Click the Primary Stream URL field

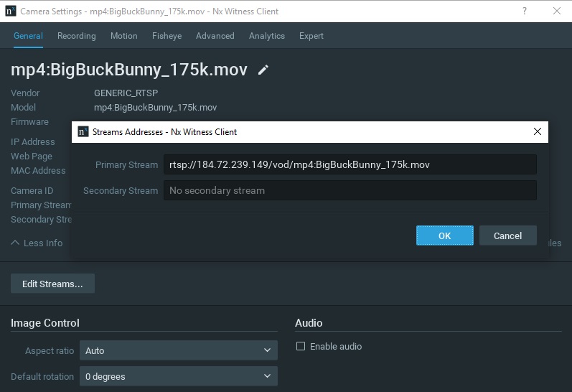coord(350,164)
